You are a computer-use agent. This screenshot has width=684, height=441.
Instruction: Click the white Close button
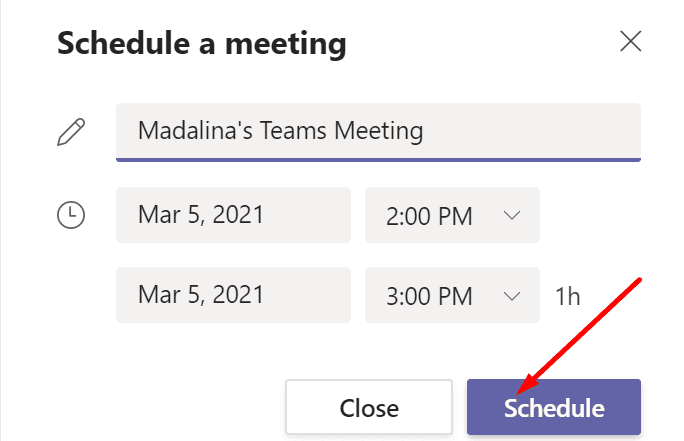tap(369, 407)
